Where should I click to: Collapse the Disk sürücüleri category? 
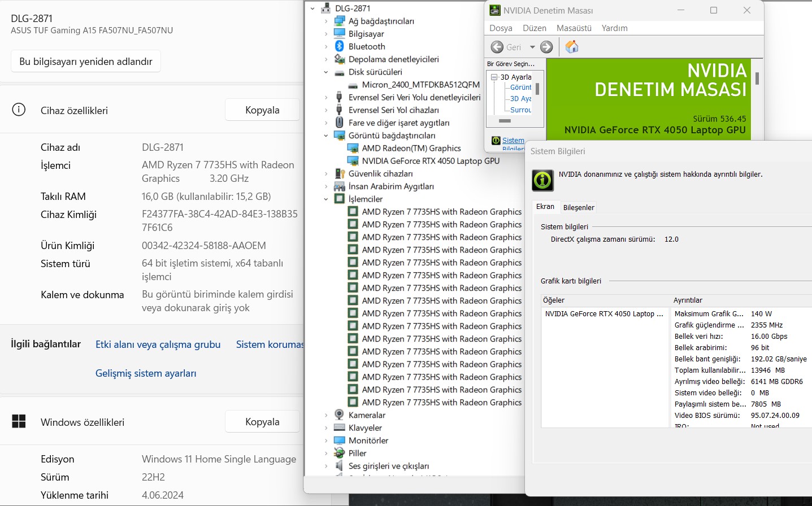point(326,72)
